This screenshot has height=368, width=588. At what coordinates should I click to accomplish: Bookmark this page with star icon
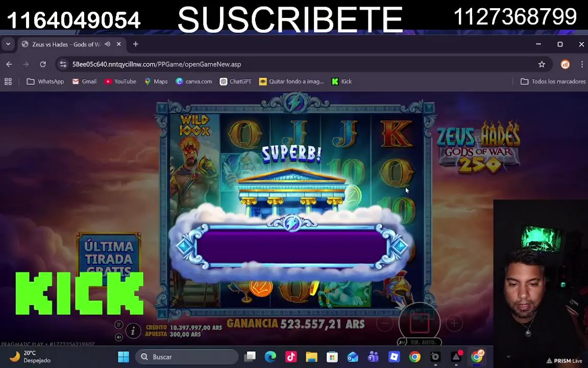click(x=542, y=64)
